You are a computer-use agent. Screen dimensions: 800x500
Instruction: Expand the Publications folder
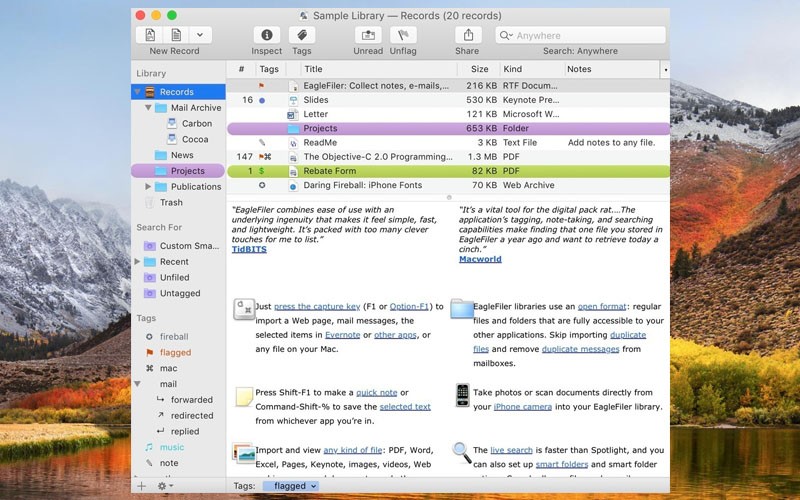[x=148, y=187]
